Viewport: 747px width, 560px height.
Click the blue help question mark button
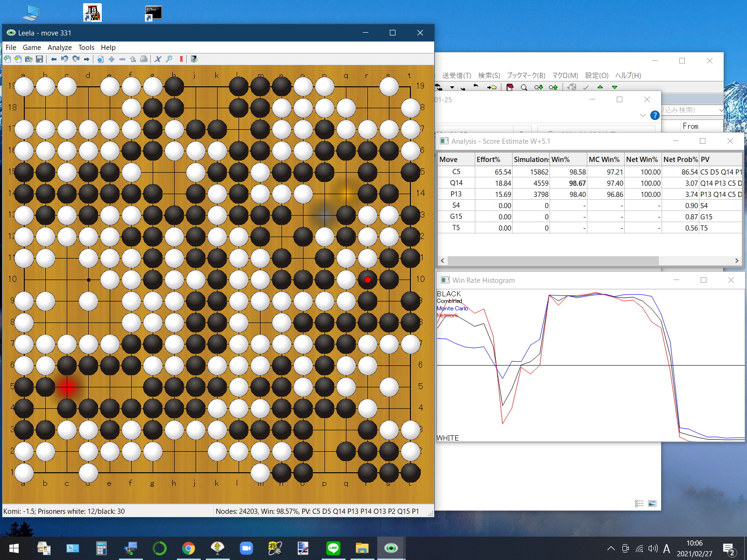tap(655, 115)
